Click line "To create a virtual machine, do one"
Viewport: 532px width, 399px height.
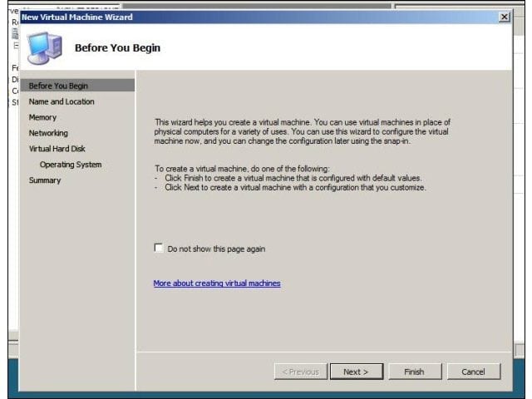(x=242, y=169)
